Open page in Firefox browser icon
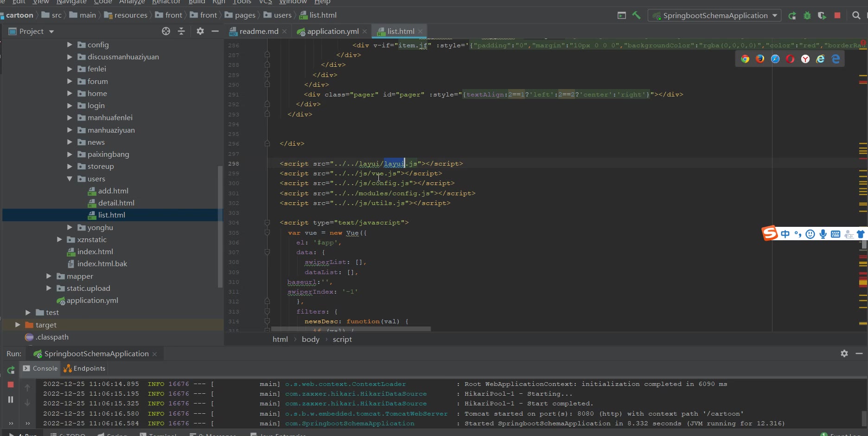This screenshot has height=436, width=868. tap(760, 59)
